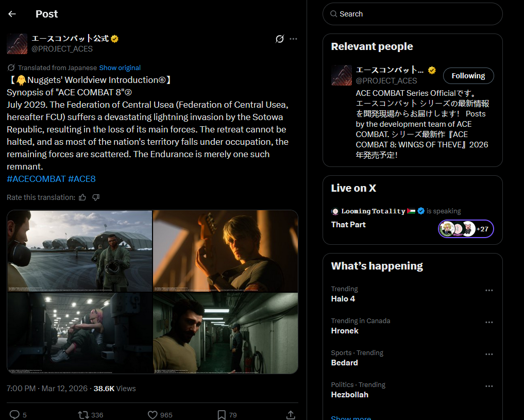Click Looming Totality blue verified badge
Image resolution: width=524 pixels, height=420 pixels.
point(421,211)
